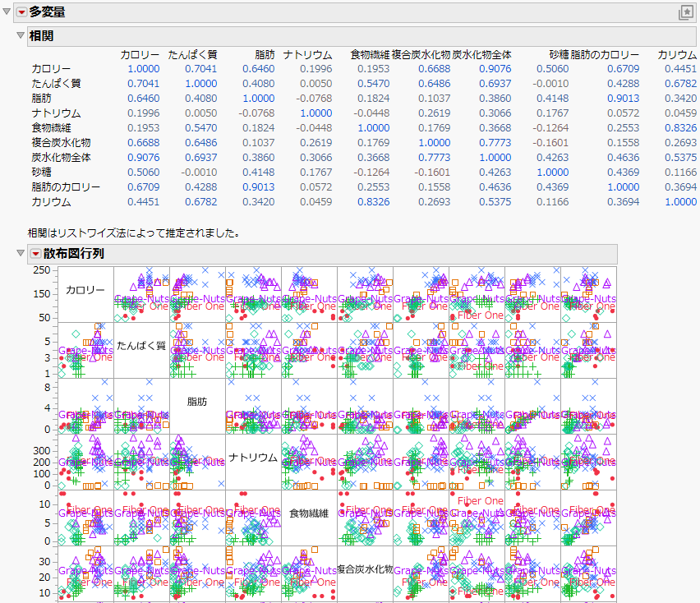Select the 散布図行列 section title

pyautogui.click(x=74, y=254)
